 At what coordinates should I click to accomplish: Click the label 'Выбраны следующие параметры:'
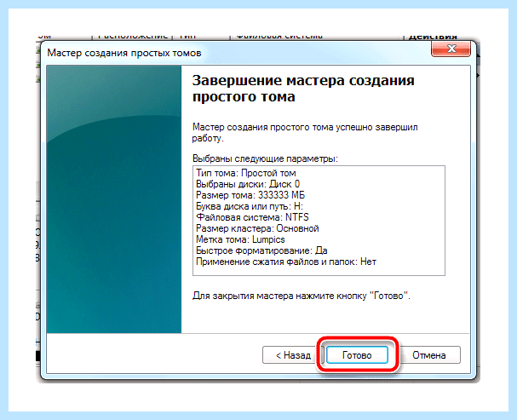266,158
